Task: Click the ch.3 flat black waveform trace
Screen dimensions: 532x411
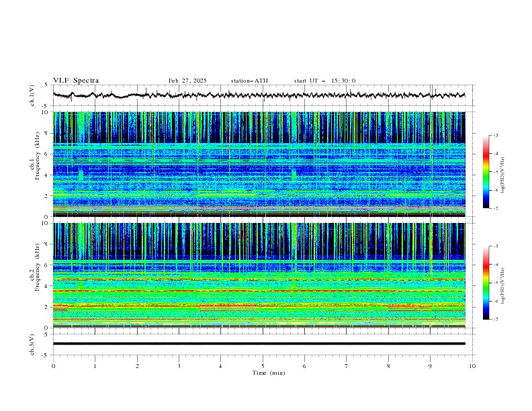Action: pos(259,344)
